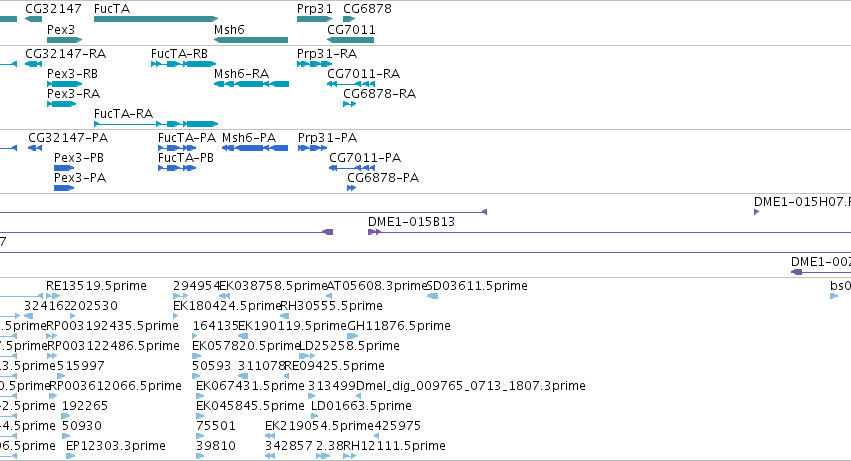Screen dimensions: 851x461
Task: Click EST EK190119.5prime label
Action: coord(293,326)
